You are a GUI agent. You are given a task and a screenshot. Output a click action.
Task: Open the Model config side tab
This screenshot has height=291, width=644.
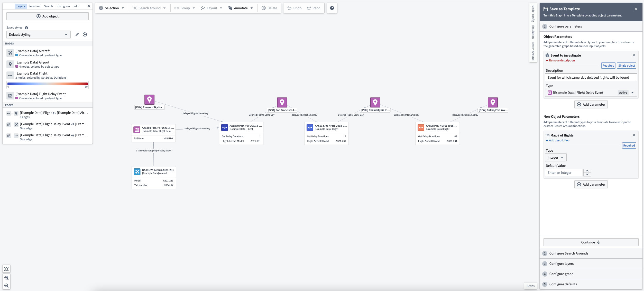coord(533,14)
